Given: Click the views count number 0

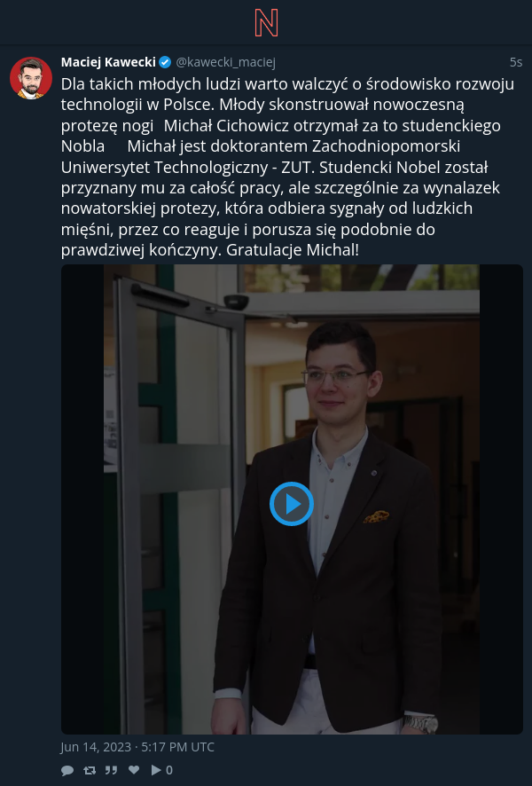Looking at the screenshot, I should [x=169, y=770].
